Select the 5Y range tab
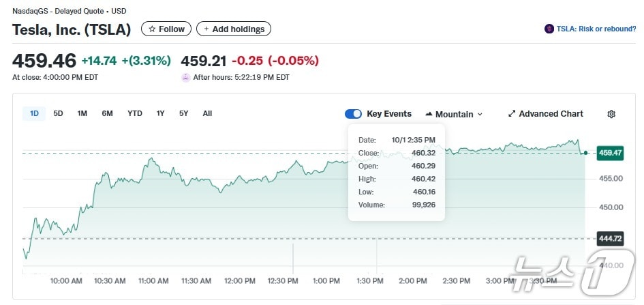644x305 pixels. pyautogui.click(x=183, y=114)
